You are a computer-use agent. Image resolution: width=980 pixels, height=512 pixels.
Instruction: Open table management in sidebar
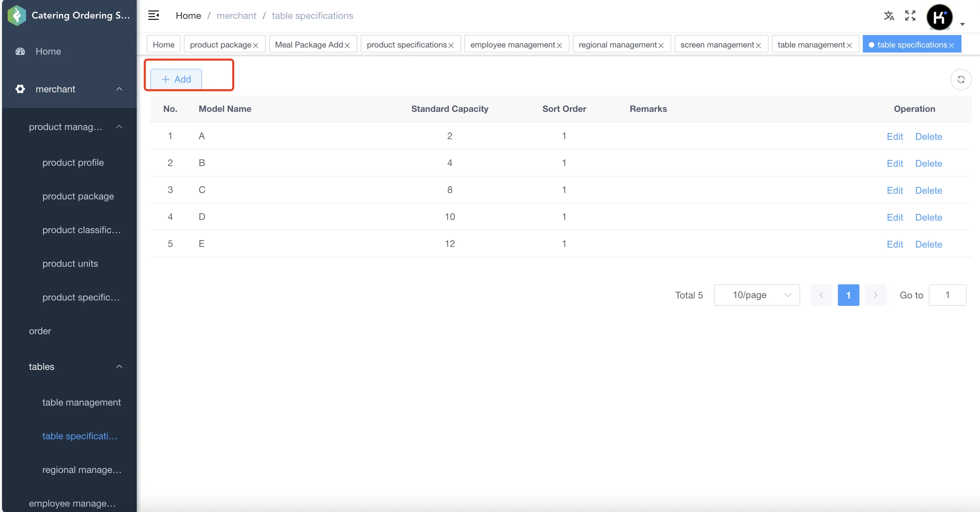tap(81, 403)
